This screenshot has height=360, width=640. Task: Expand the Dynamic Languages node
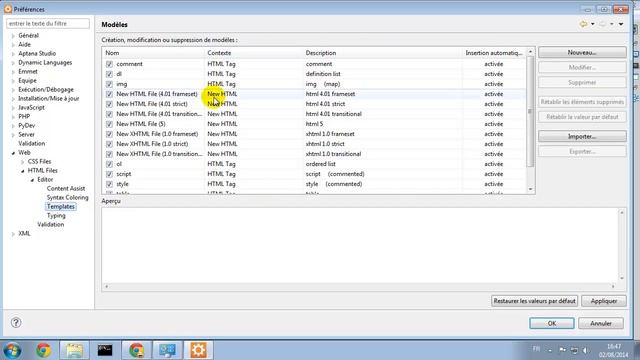tap(13, 63)
